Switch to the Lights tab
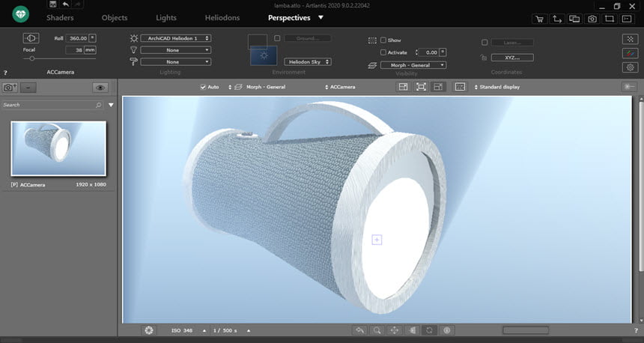 pos(166,18)
